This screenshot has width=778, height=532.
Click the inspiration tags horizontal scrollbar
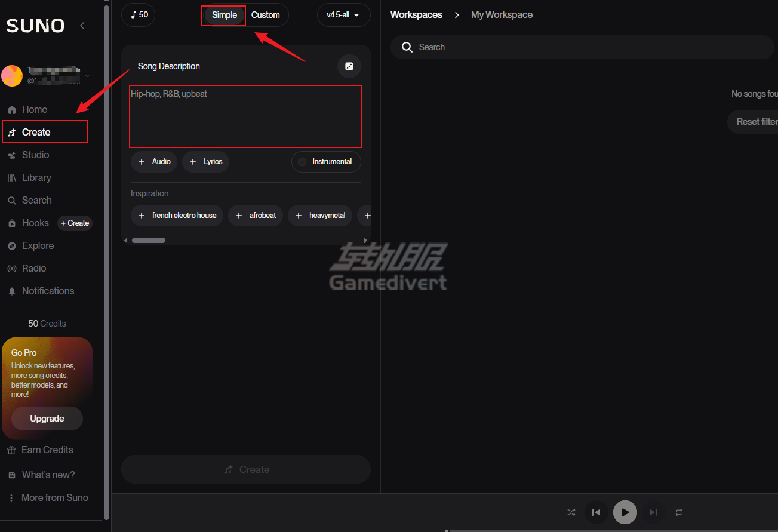pyautogui.click(x=149, y=240)
